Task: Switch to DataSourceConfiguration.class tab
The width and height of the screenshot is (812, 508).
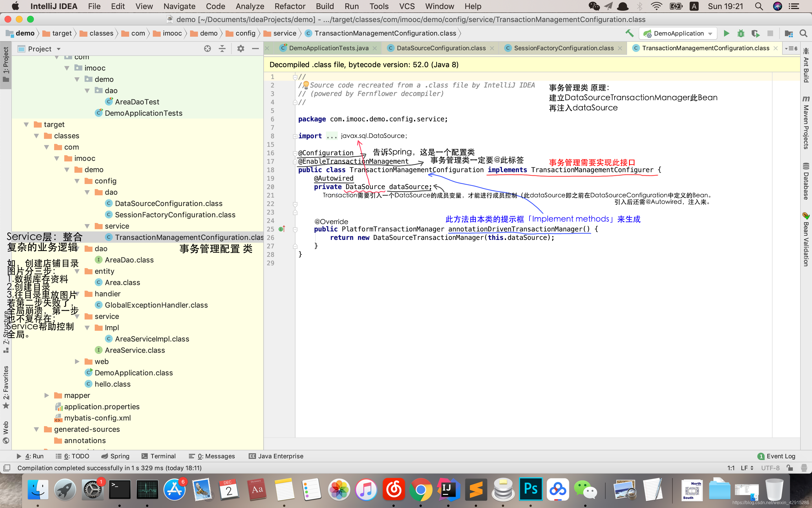Action: tap(441, 48)
